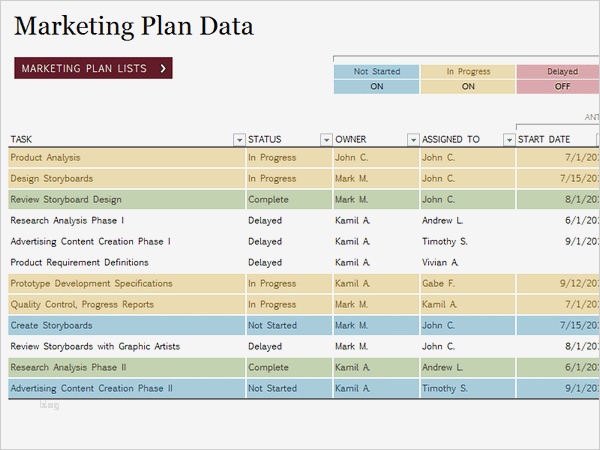Click the pink Delayed legend swatch
The height and width of the screenshot is (450, 600).
click(562, 72)
